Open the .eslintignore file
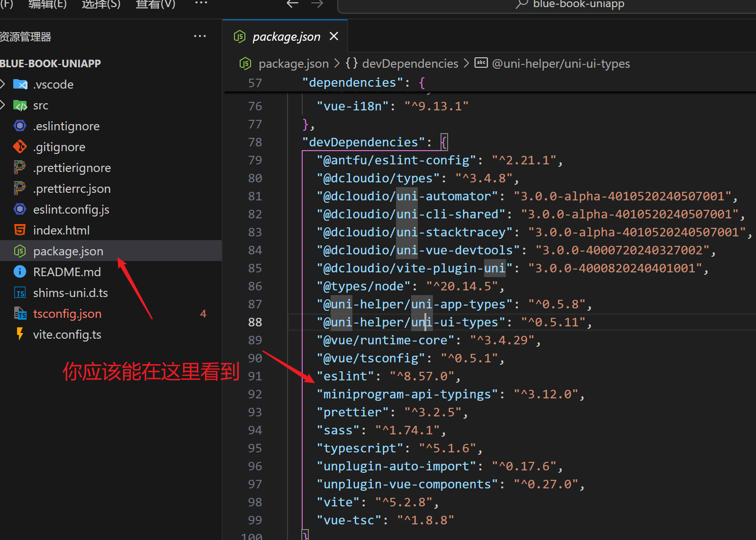The height and width of the screenshot is (540, 756). [x=66, y=126]
